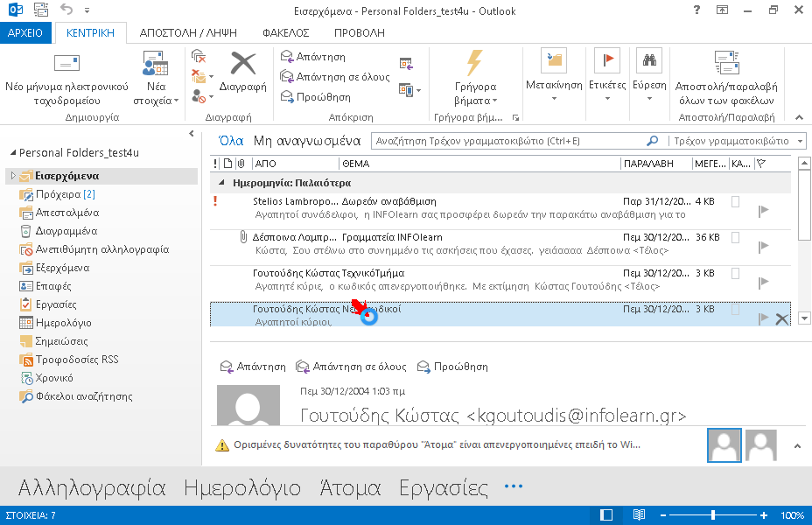Click ribbon Reply All button
This screenshot has height=525, width=812.
pyautogui.click(x=334, y=77)
